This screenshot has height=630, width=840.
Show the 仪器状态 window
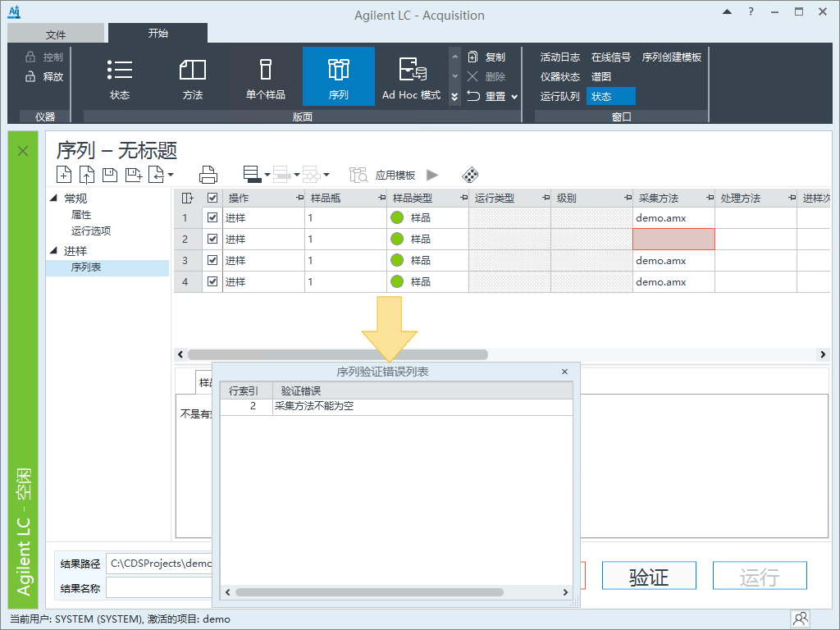click(559, 76)
